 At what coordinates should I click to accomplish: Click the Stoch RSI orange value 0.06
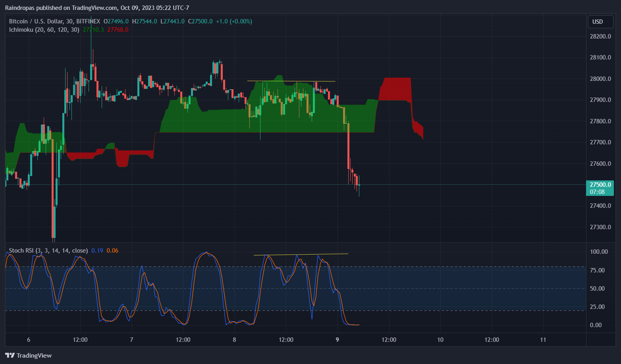[x=112, y=251]
